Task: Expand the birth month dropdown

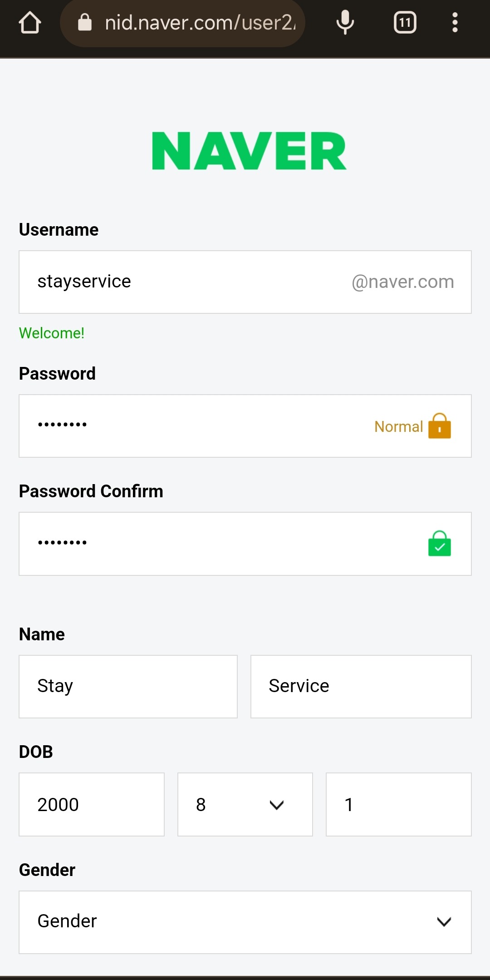Action: click(245, 804)
